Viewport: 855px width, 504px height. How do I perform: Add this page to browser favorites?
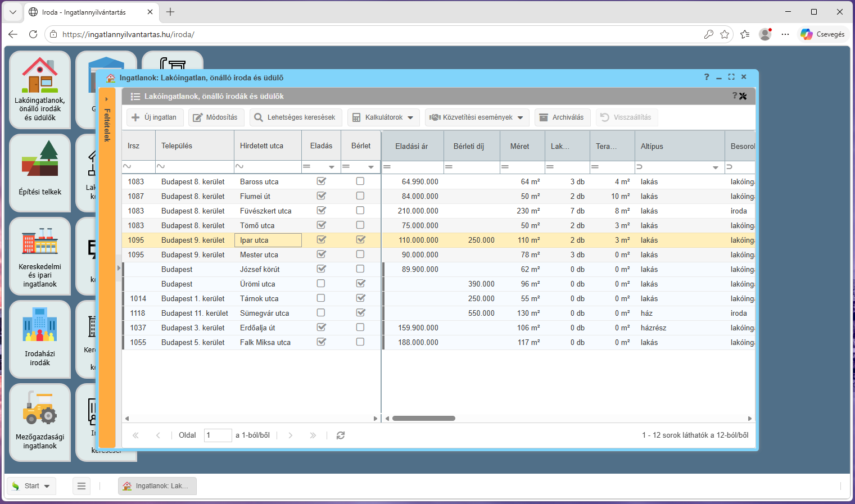tap(725, 34)
